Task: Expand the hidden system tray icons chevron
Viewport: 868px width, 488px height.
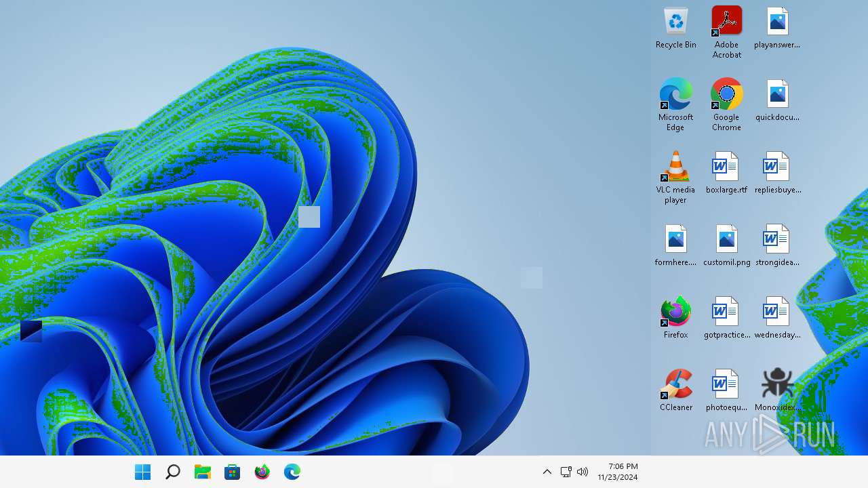Action: [x=547, y=472]
